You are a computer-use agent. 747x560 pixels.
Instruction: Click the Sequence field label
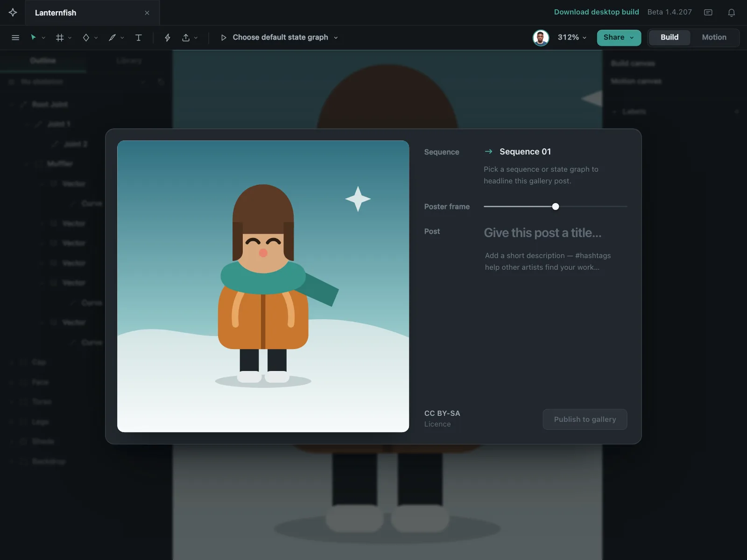(x=442, y=152)
